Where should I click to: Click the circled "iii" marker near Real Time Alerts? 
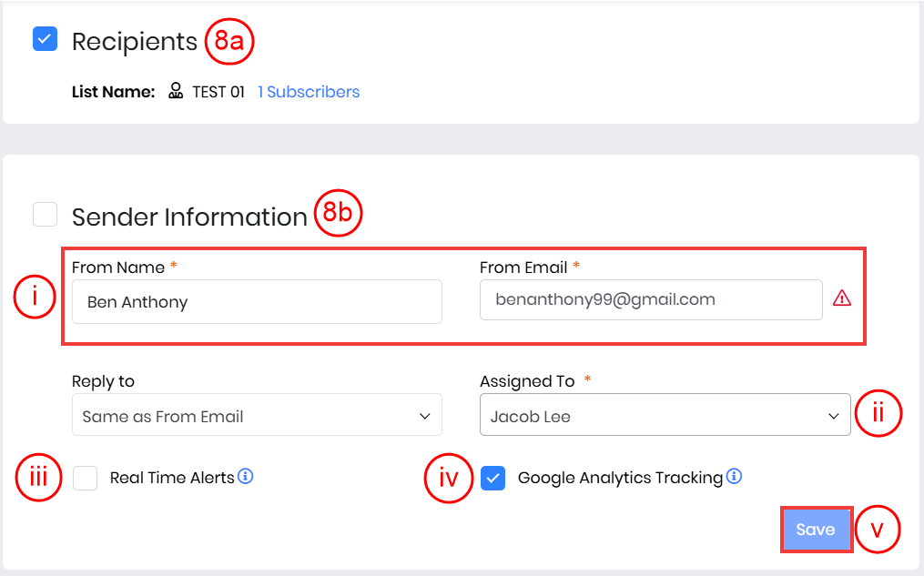(x=39, y=478)
